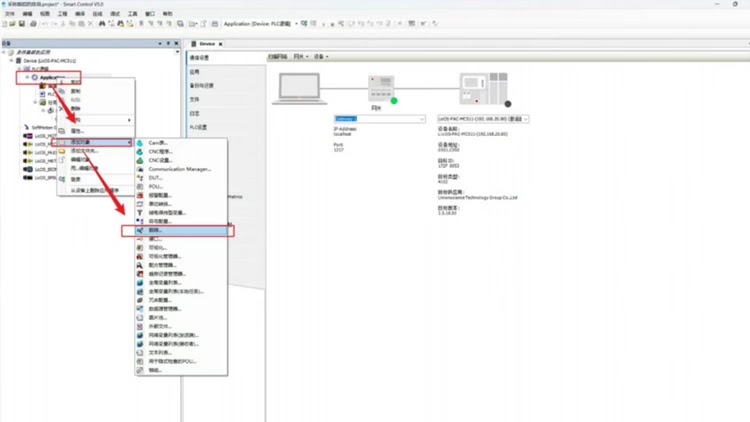Add a POU from the submenu
The image size is (750, 422).
[x=155, y=186]
